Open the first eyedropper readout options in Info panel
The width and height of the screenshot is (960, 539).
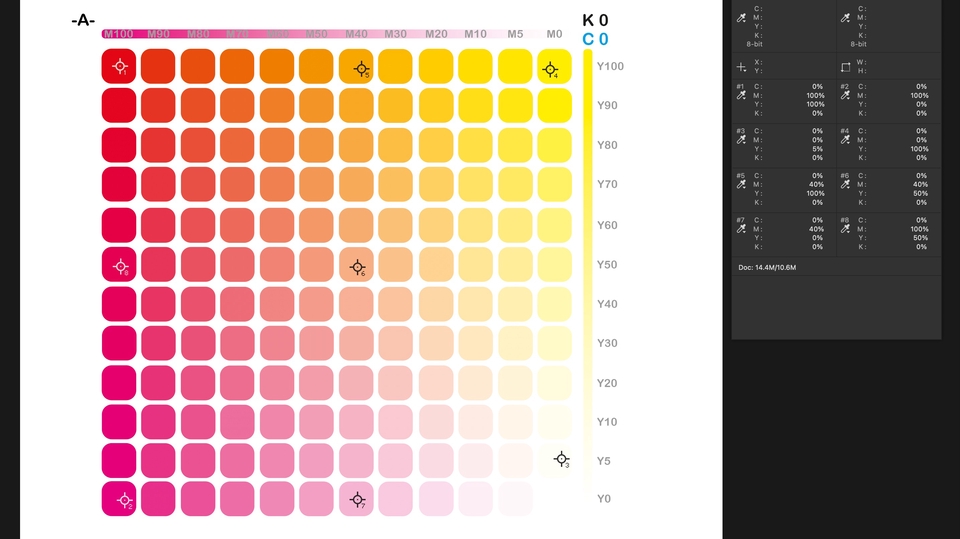[x=741, y=19]
